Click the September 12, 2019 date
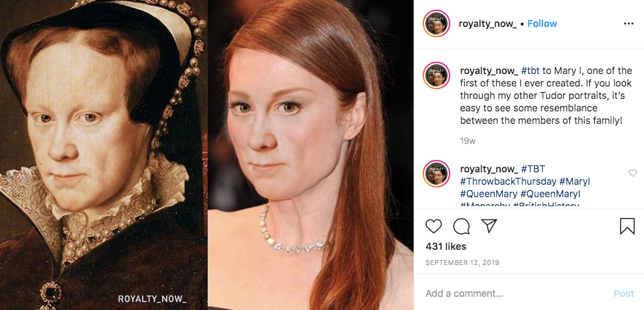Viewport: 644px width, 310px height. (462, 263)
